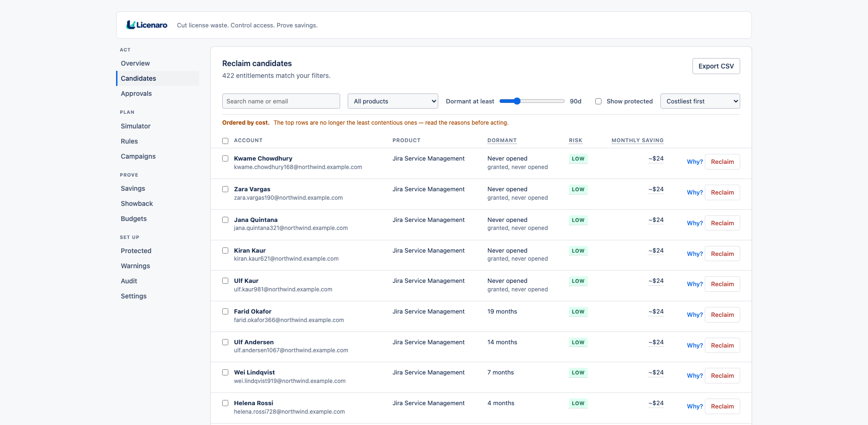Reclaim Kiran Kaur's license
The width and height of the screenshot is (868, 425).
tap(722, 254)
